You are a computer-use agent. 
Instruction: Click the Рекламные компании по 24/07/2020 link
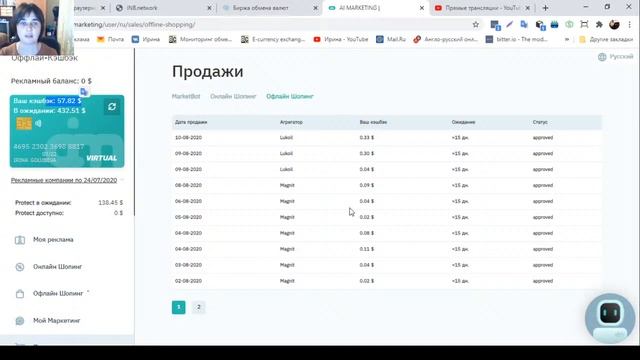point(64,180)
